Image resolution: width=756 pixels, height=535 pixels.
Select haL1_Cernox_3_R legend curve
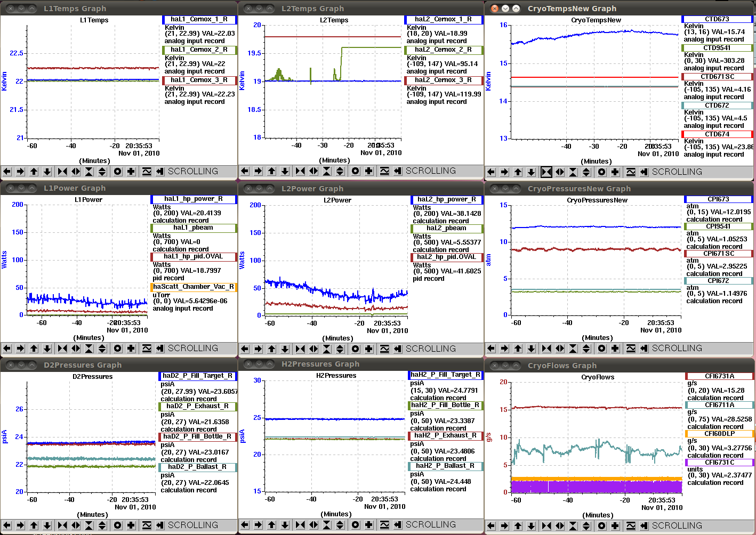point(199,80)
